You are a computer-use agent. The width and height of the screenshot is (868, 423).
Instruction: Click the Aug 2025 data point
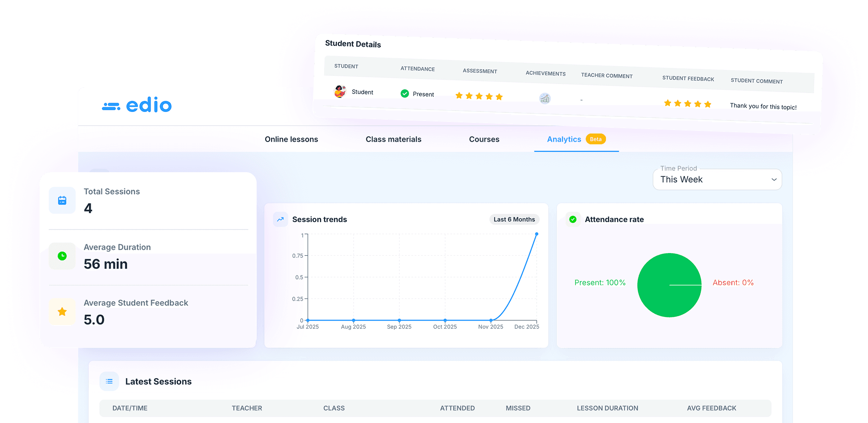tap(353, 321)
